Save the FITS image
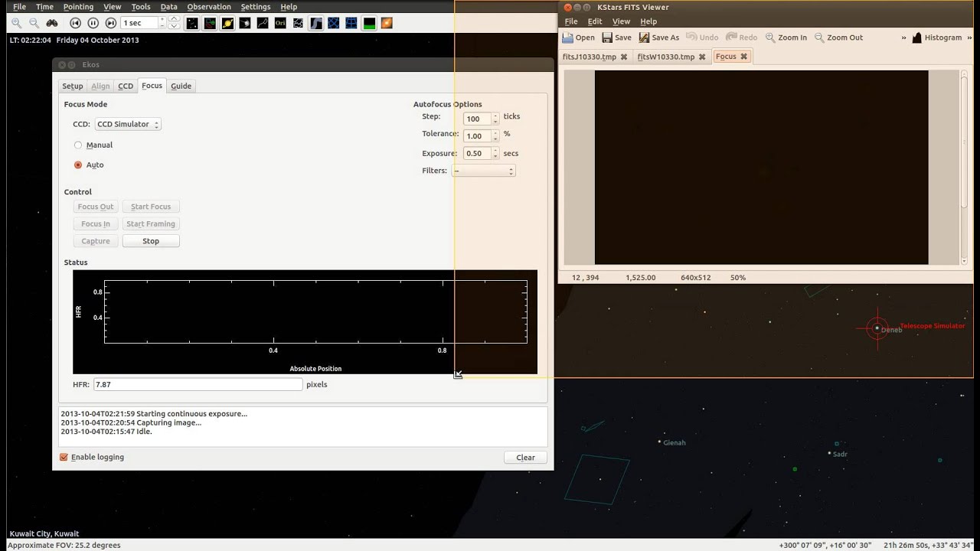The height and width of the screenshot is (551, 980). [x=617, y=37]
